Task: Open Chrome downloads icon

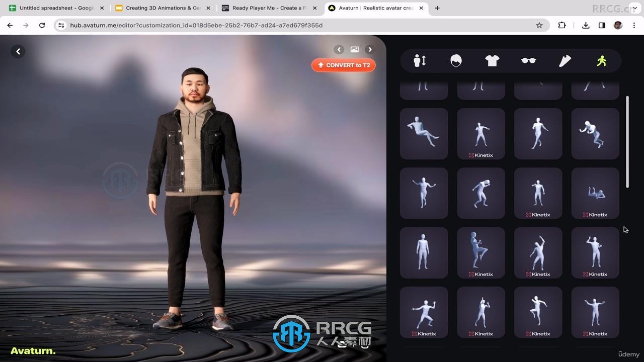Action: point(586,25)
